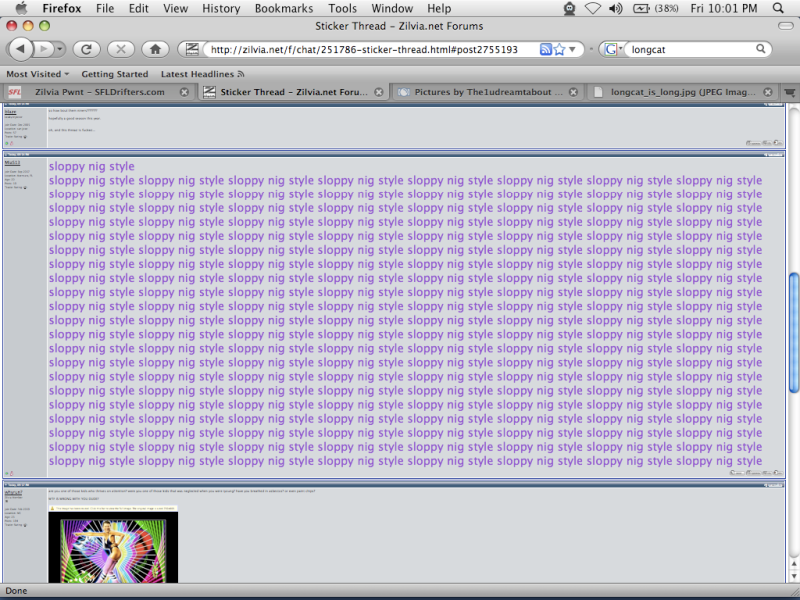Open the Getting Started bookmark
The image size is (800, 600).
pos(114,74)
